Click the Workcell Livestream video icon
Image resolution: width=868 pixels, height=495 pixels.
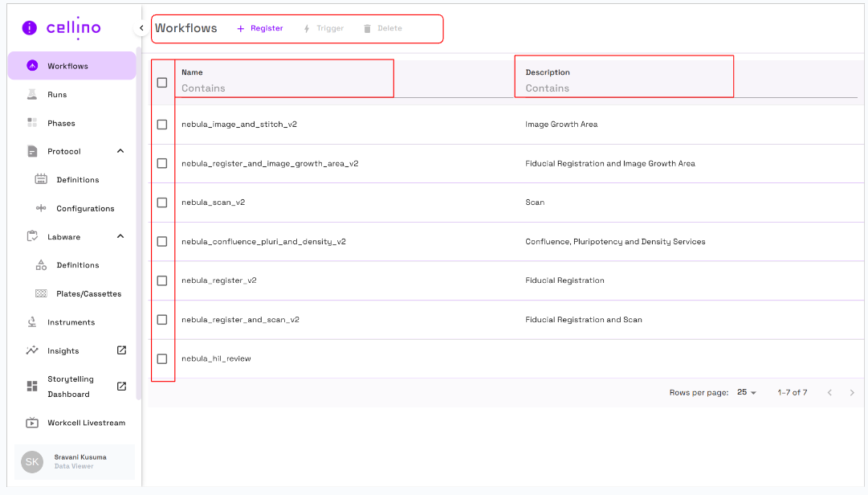[x=32, y=423]
